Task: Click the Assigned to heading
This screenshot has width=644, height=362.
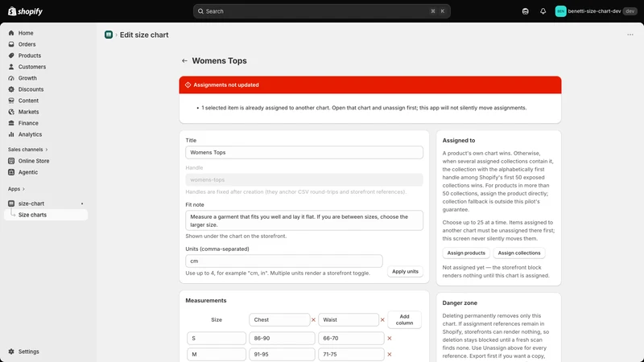Action: [x=459, y=140]
